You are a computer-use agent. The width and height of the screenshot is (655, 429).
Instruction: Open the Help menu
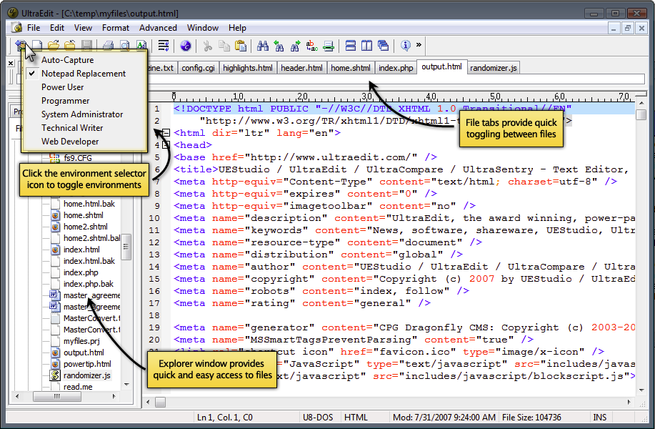[x=237, y=28]
